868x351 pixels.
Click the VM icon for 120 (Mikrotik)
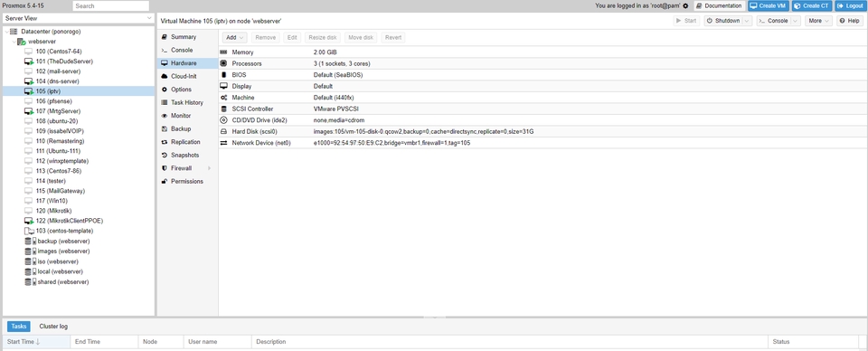click(29, 211)
